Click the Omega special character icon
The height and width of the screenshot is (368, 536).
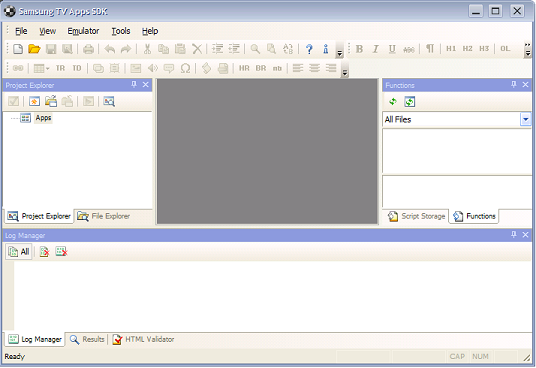pyautogui.click(x=185, y=68)
